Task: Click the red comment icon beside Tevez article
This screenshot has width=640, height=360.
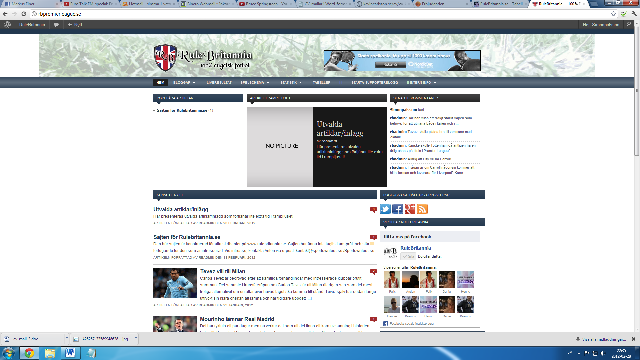Action: click(373, 271)
